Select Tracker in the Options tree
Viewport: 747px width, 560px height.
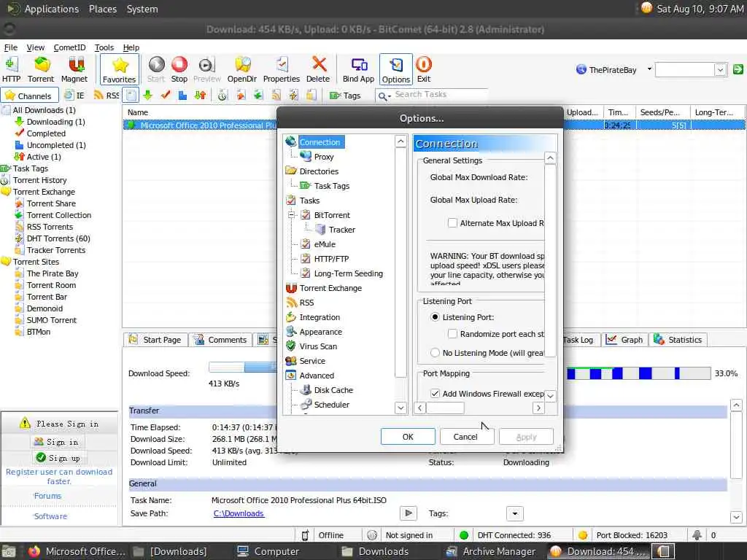point(341,230)
